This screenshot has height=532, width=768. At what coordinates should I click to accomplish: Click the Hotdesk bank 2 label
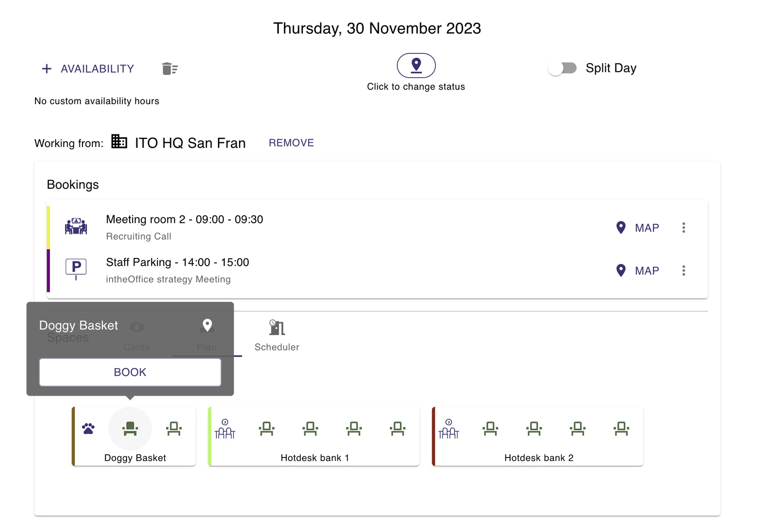click(539, 458)
